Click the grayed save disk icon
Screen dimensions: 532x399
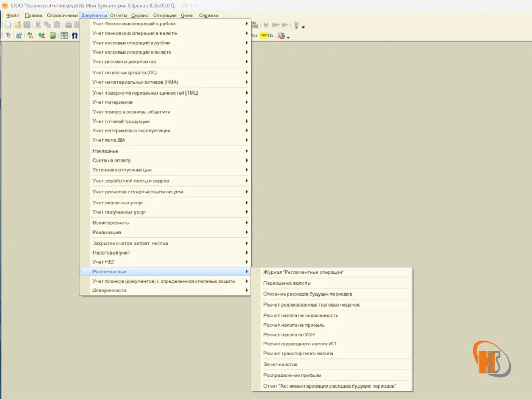tap(27, 25)
